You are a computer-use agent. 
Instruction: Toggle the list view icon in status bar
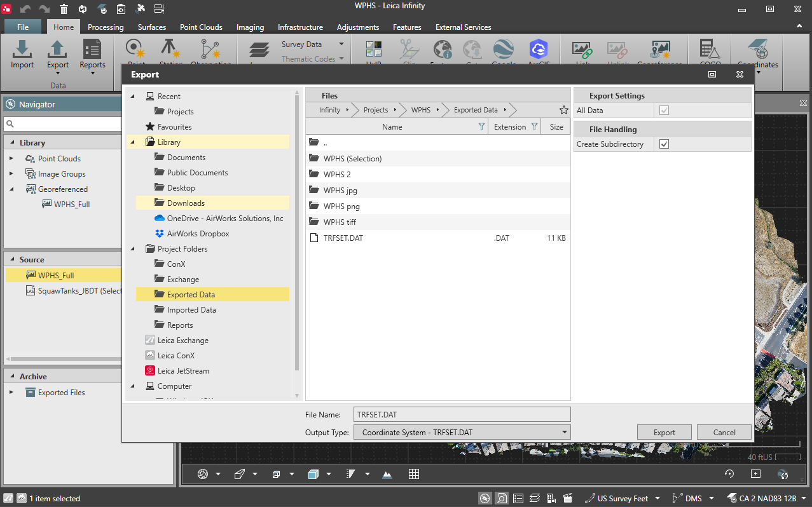(518, 498)
